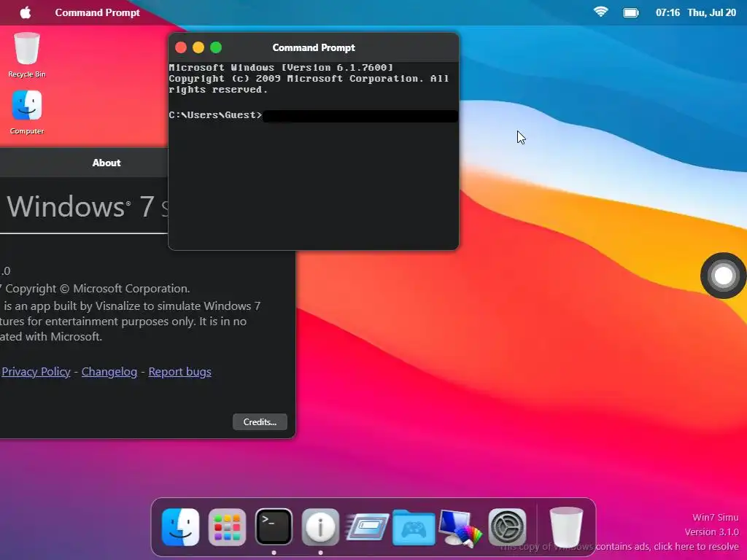The width and height of the screenshot is (747, 560).
Task: Open the Run dialog icon in dock
Action: pos(368,527)
